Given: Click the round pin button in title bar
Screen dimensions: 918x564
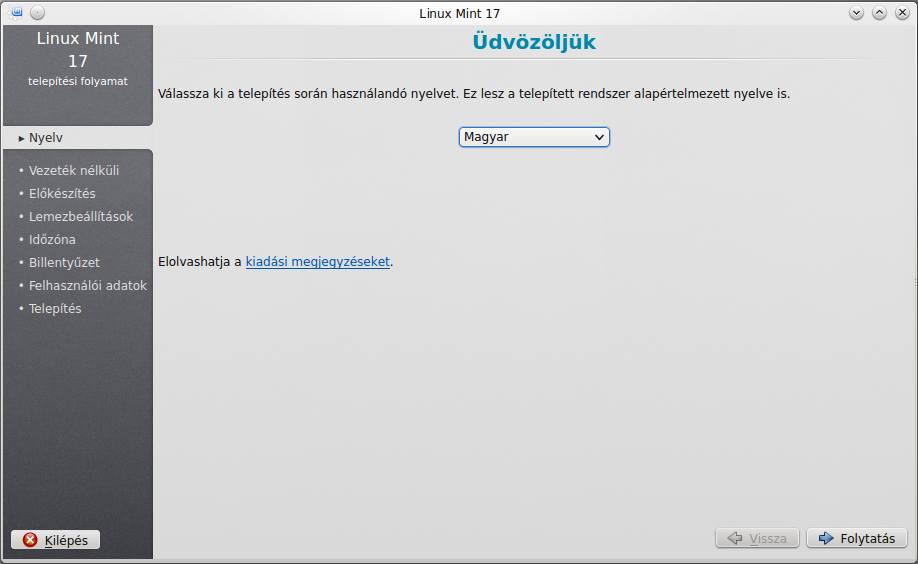Looking at the screenshot, I should click(x=37, y=12).
